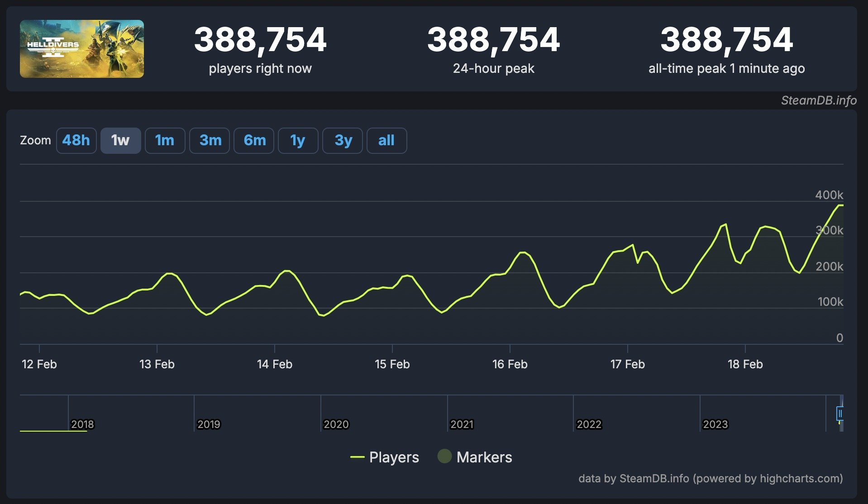Choose the 3m zoom option
868x504 pixels.
210,141
